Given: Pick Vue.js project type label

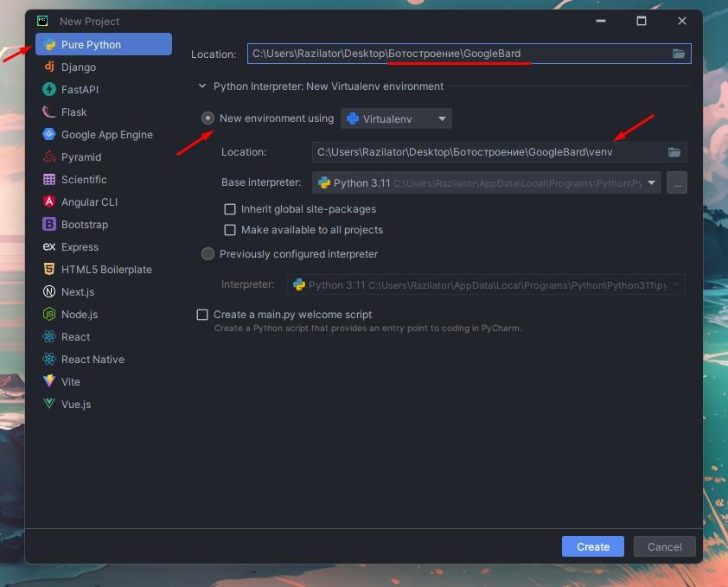Looking at the screenshot, I should (x=76, y=405).
